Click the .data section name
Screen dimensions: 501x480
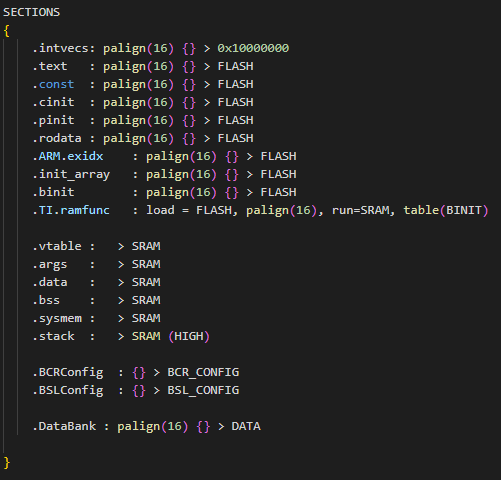[50, 282]
